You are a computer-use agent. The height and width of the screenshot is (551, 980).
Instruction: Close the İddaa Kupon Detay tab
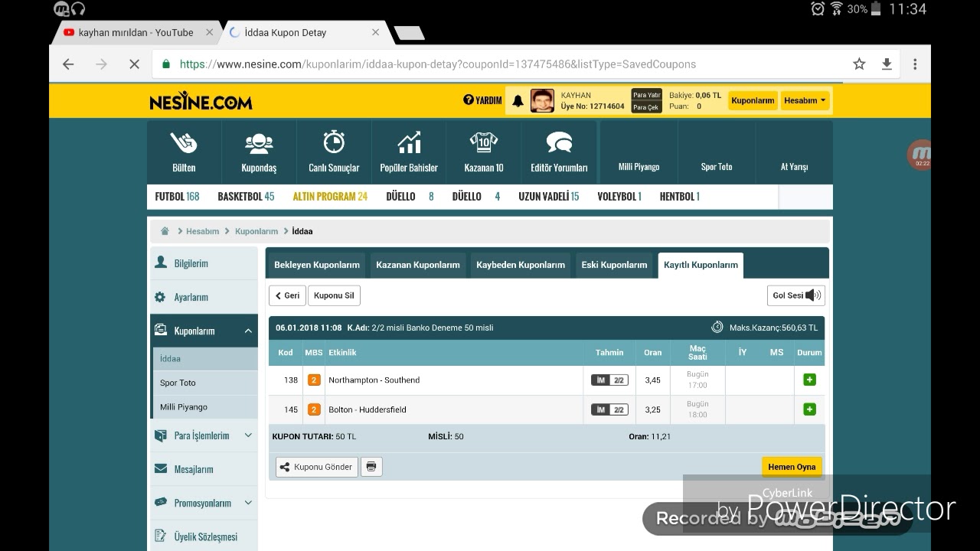375,32
